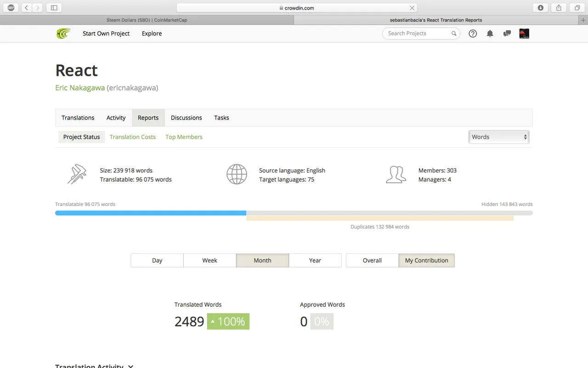
Task: Open Top Members report
Action: [184, 137]
